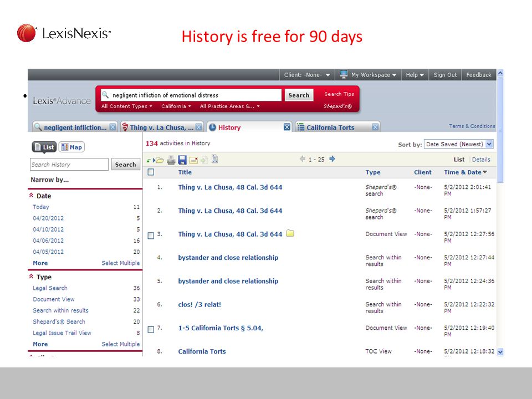Click the email envelope icon

pyautogui.click(x=193, y=160)
